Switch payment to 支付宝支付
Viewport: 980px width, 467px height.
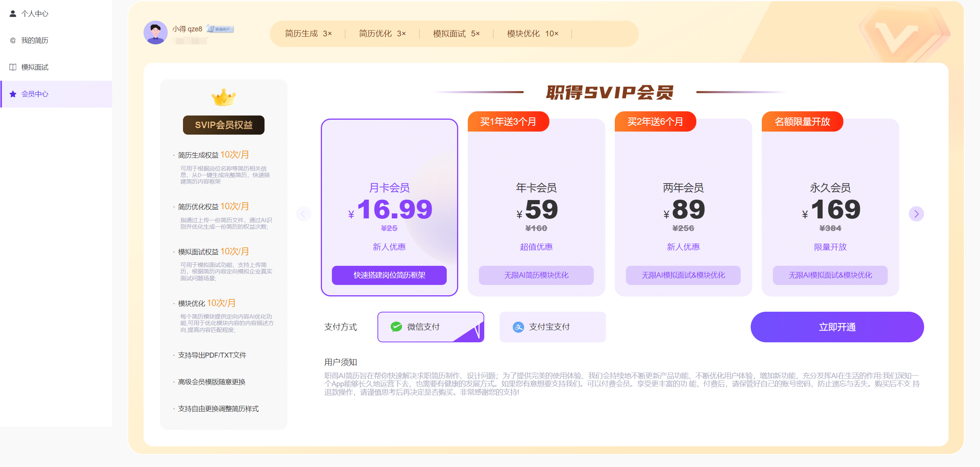click(552, 327)
